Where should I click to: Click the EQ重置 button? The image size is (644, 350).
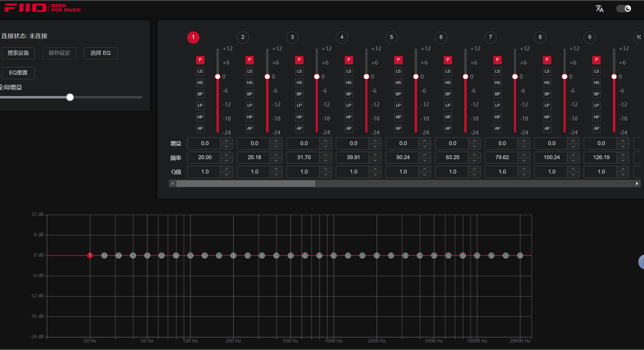[18, 73]
